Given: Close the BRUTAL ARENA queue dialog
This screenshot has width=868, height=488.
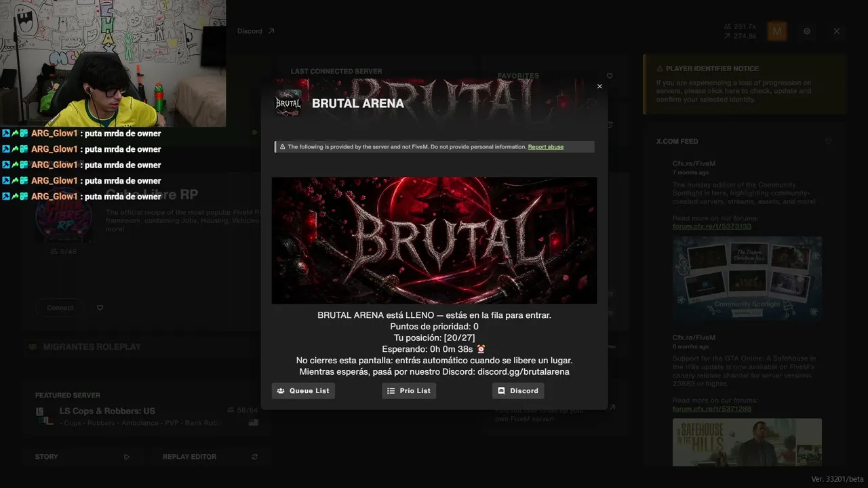Looking at the screenshot, I should (x=599, y=87).
